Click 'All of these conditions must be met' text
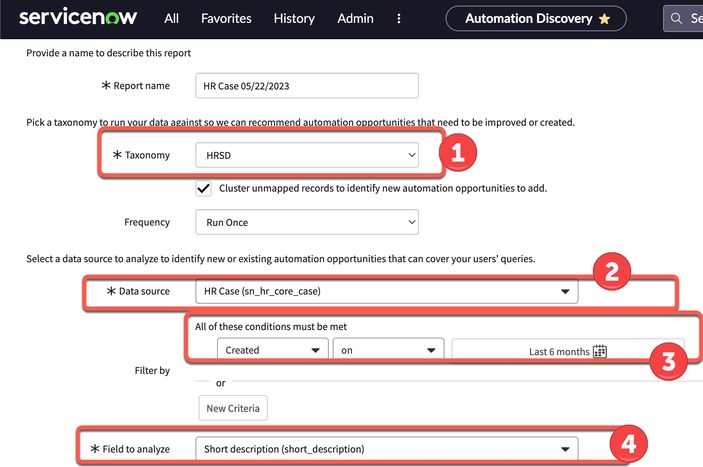703x467 pixels. 271,327
